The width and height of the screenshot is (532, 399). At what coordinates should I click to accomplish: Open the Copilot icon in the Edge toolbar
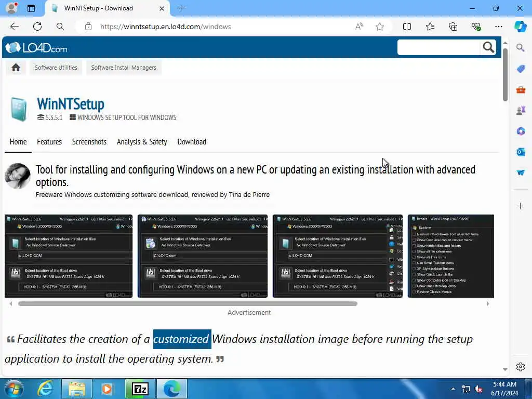pyautogui.click(x=520, y=26)
